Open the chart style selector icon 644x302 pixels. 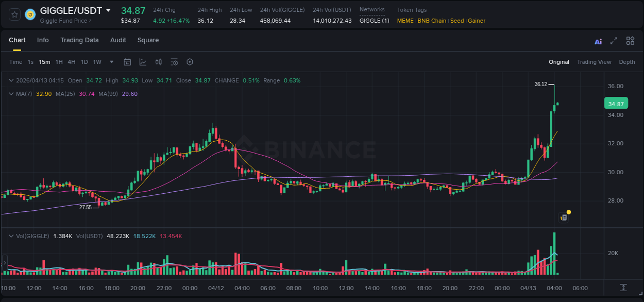142,62
